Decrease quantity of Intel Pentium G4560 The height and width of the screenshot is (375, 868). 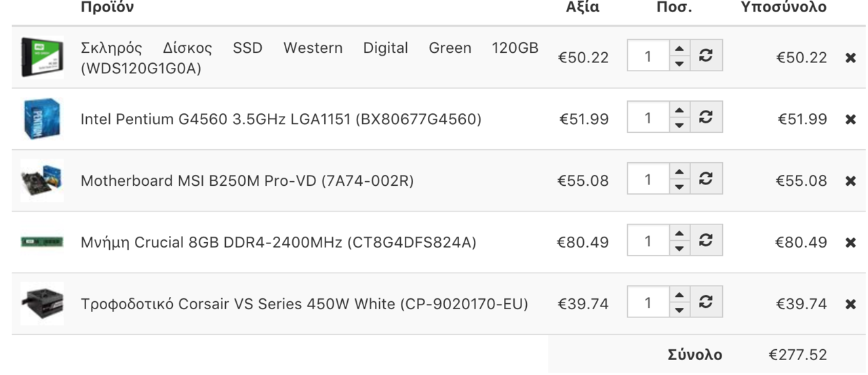(679, 125)
